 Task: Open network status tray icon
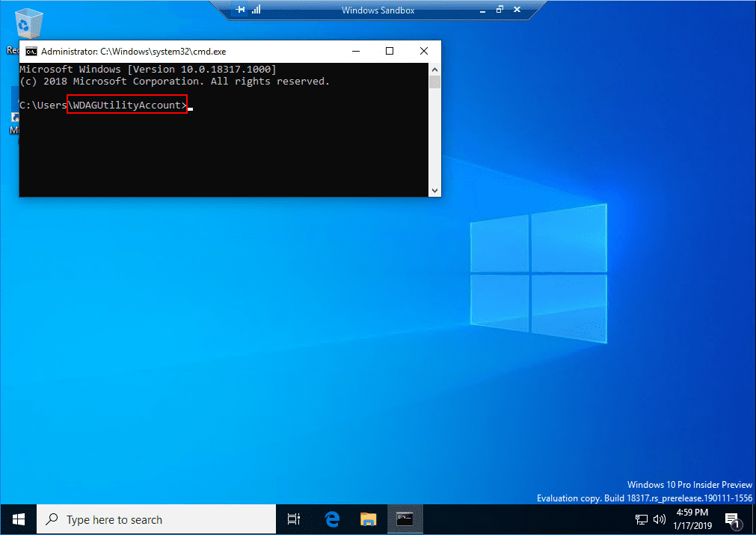(642, 519)
